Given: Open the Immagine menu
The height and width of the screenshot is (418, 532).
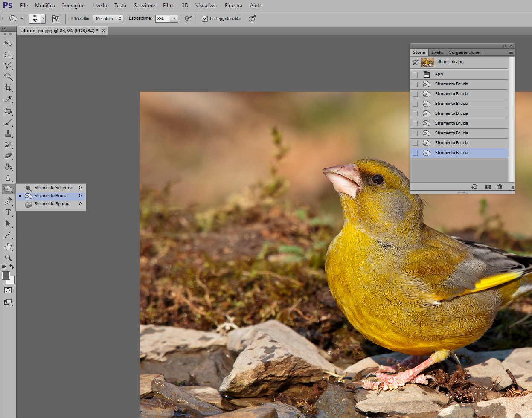Looking at the screenshot, I should (73, 6).
